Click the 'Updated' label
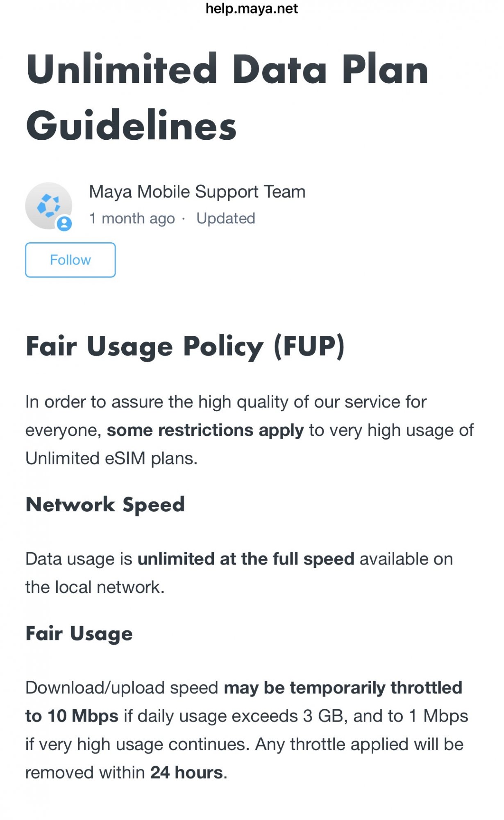Screen dimensions: 504x820 [226, 219]
